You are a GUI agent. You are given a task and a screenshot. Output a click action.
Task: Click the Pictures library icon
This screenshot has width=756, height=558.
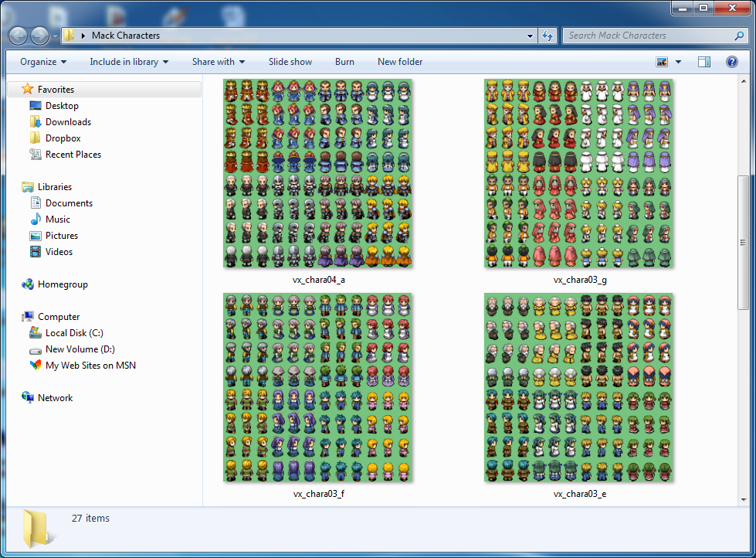click(x=36, y=236)
